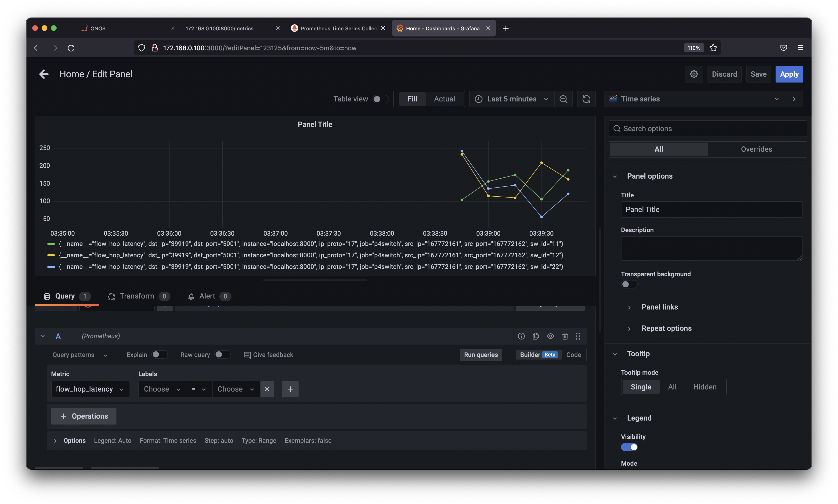Click the Save button
The height and width of the screenshot is (504, 838).
(758, 74)
